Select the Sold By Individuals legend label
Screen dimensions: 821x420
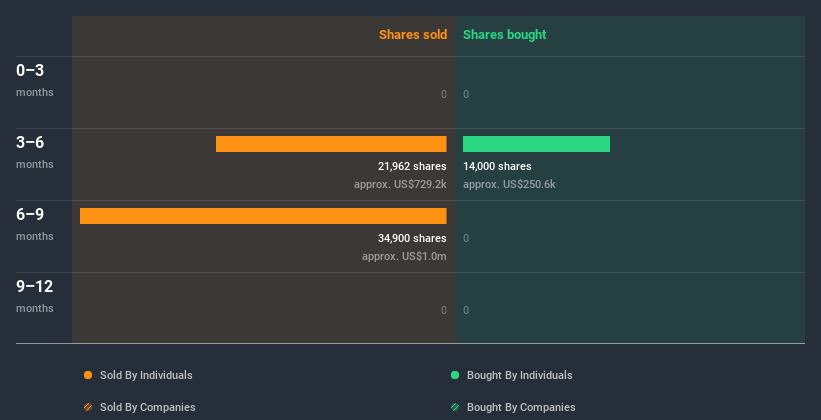click(x=146, y=375)
